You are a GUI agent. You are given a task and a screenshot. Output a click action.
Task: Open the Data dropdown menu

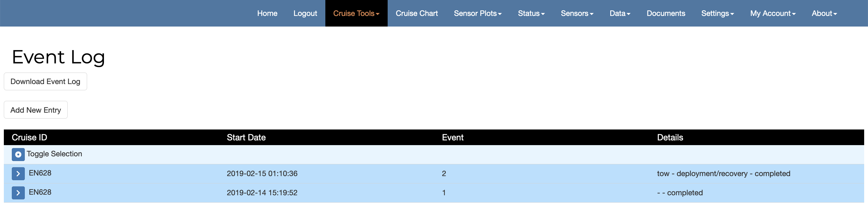click(620, 14)
